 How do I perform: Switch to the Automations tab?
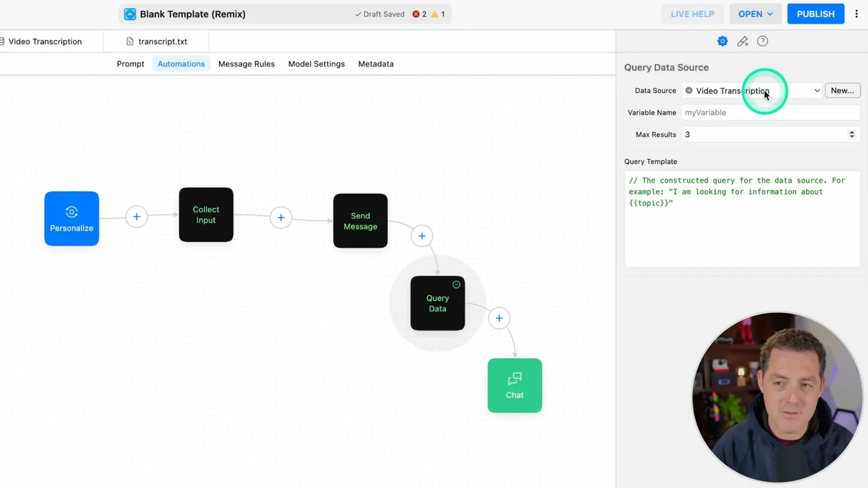(181, 64)
